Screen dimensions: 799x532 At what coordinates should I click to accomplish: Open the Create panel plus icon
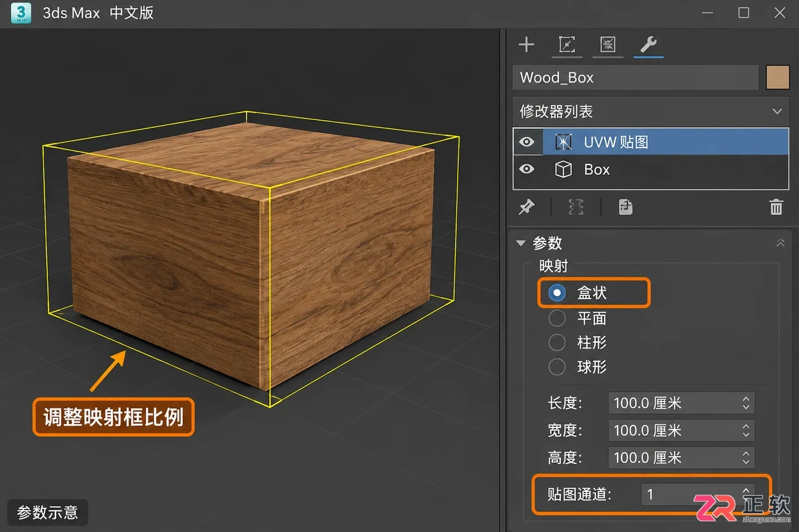point(527,44)
